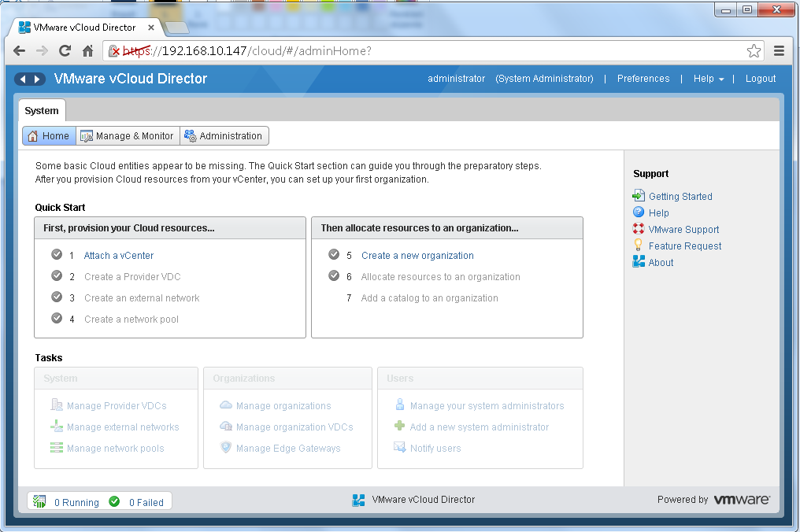Click the About vCloud icon

coord(639,261)
